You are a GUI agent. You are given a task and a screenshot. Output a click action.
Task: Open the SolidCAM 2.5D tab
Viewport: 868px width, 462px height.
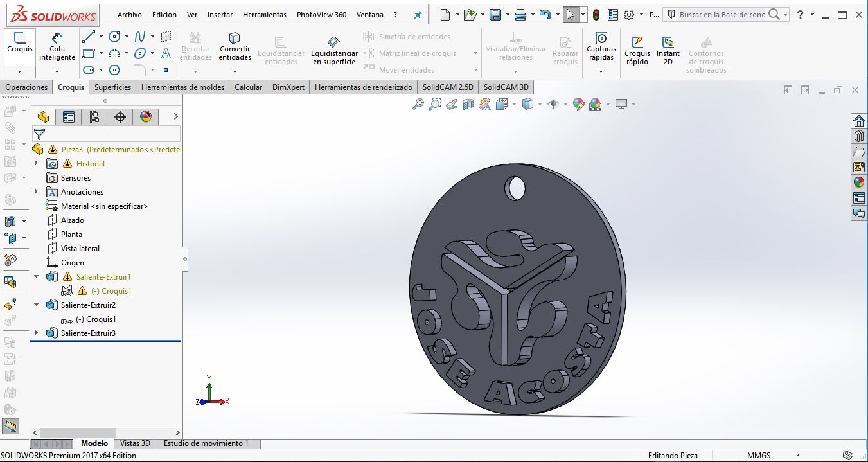point(448,87)
